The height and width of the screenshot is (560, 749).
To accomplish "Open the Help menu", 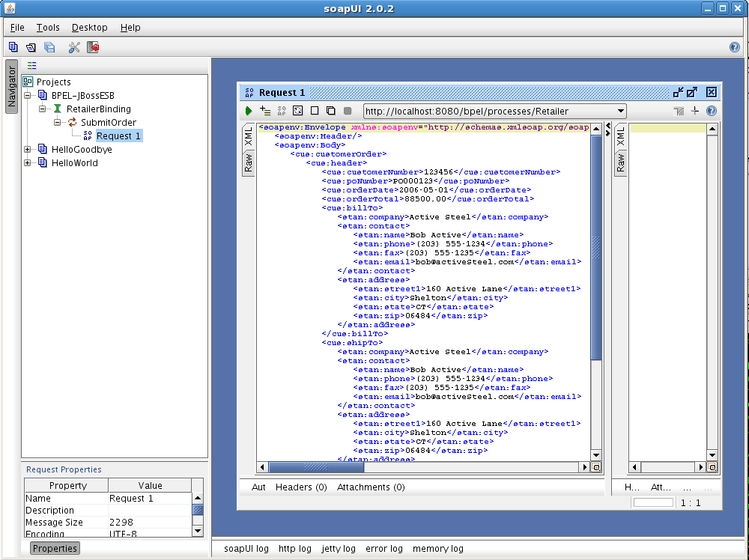I will [130, 27].
